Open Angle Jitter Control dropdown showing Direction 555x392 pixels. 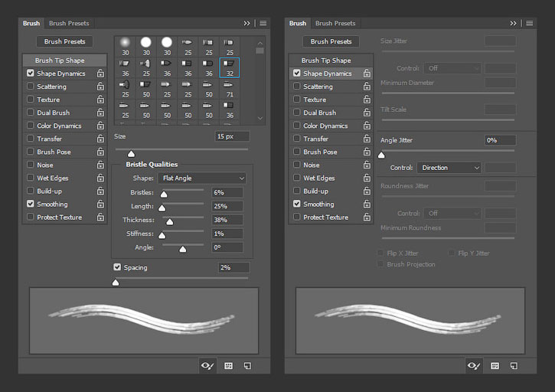[x=449, y=168]
